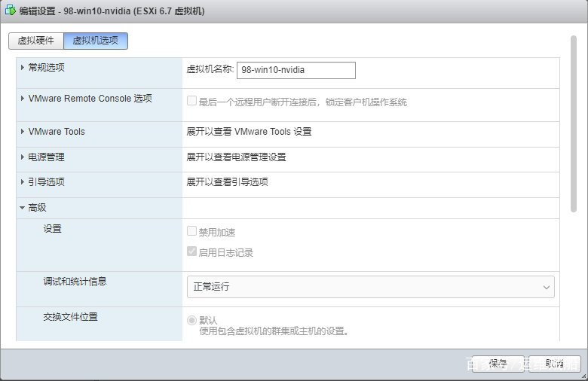Click the 展开以查看 VMware Tools 设置 text
This screenshot has width=588, height=381.
click(249, 132)
